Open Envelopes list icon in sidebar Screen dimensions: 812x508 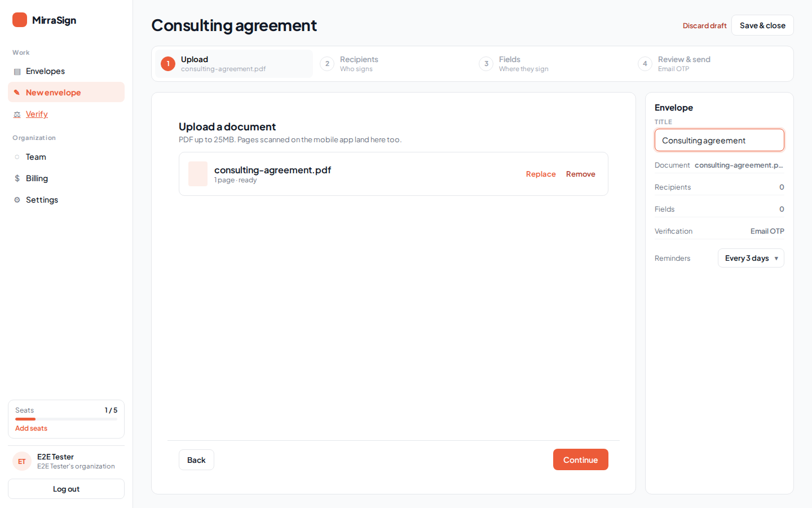pyautogui.click(x=17, y=72)
